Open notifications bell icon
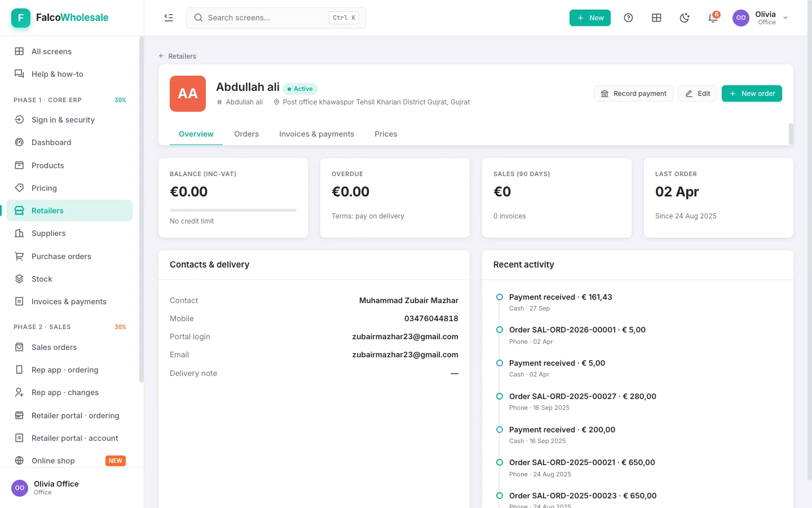This screenshot has height=508, width=812. coord(713,17)
